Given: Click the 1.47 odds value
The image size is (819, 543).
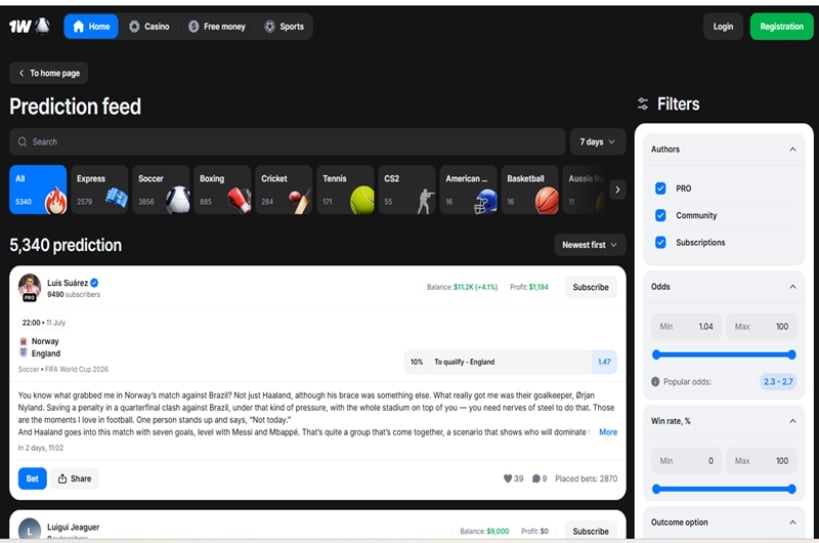Looking at the screenshot, I should (x=604, y=361).
